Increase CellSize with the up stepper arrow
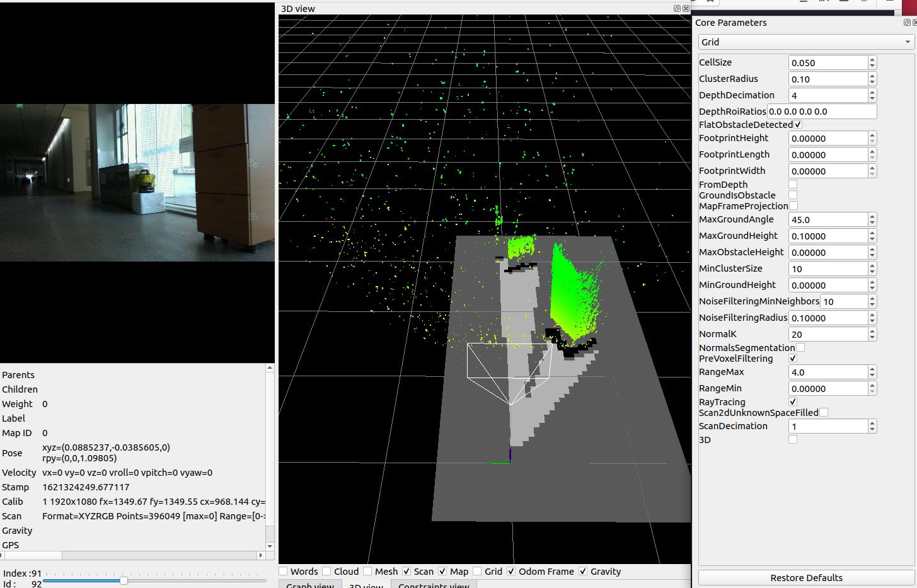This screenshot has height=588, width=917. point(872,59)
